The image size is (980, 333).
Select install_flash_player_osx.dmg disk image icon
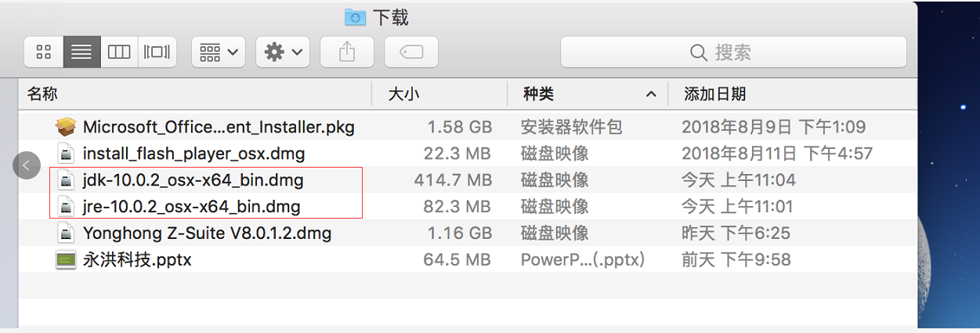[67, 154]
